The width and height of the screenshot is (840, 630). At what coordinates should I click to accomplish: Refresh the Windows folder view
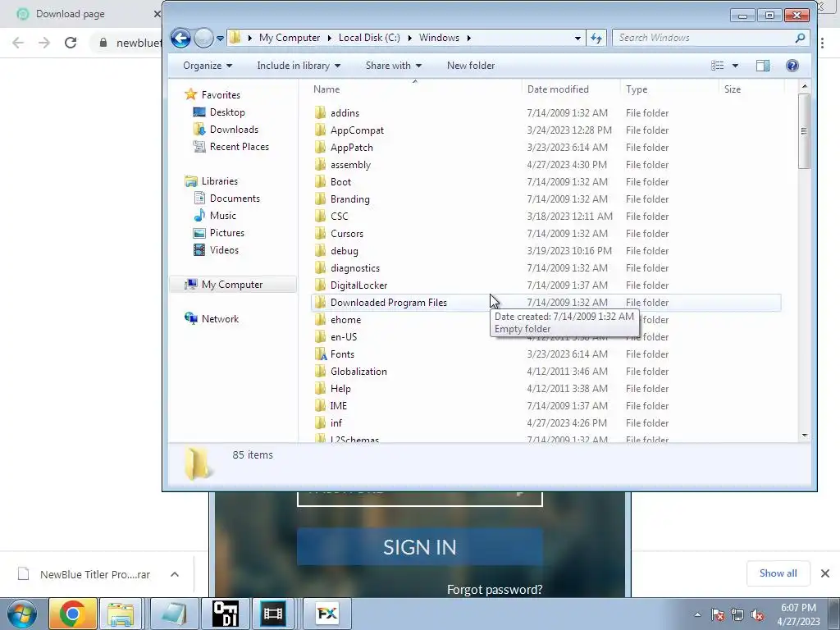tap(596, 38)
